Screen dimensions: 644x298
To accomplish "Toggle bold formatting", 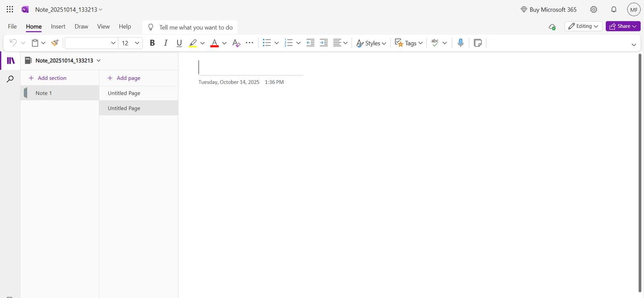I will coord(152,43).
